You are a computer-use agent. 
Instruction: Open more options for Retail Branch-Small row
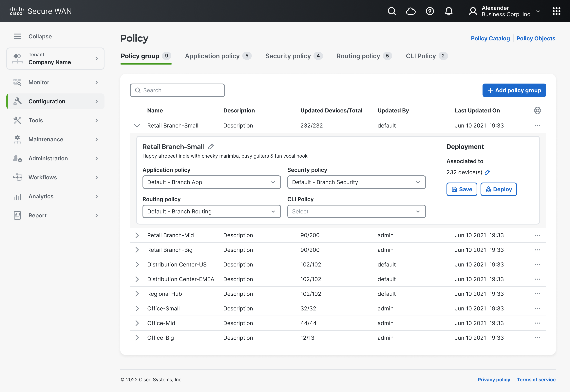pos(537,126)
